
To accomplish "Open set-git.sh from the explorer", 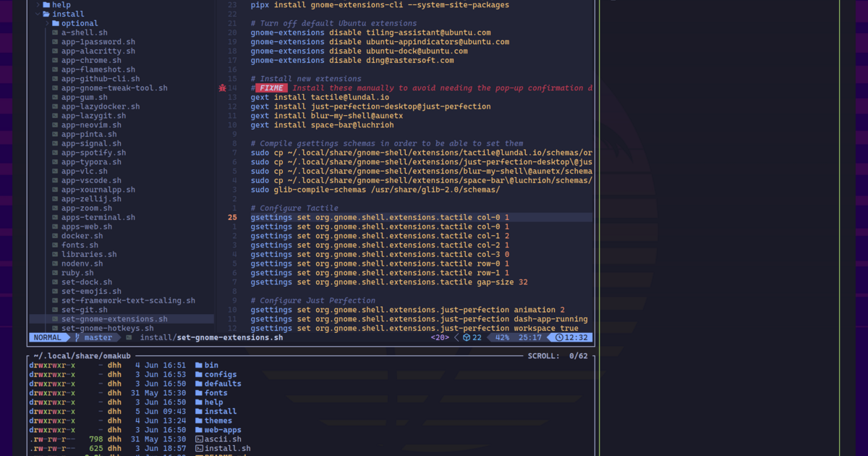I will [84, 310].
